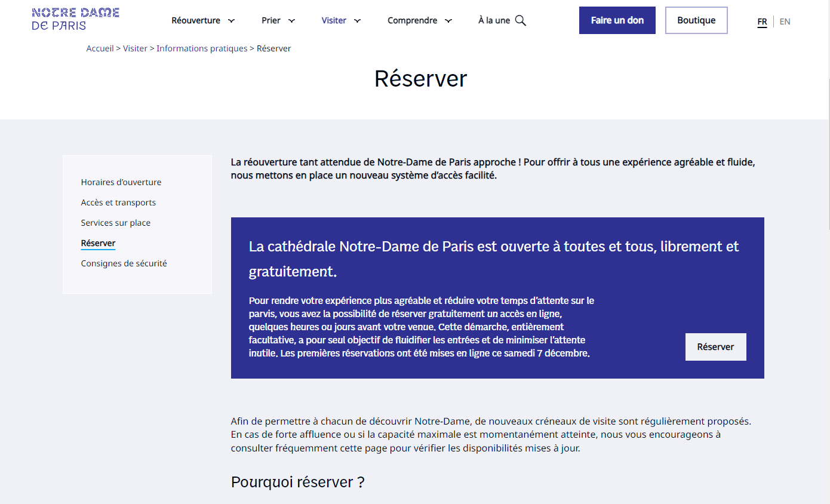Click the page scrollbar thumb

click(x=828, y=153)
